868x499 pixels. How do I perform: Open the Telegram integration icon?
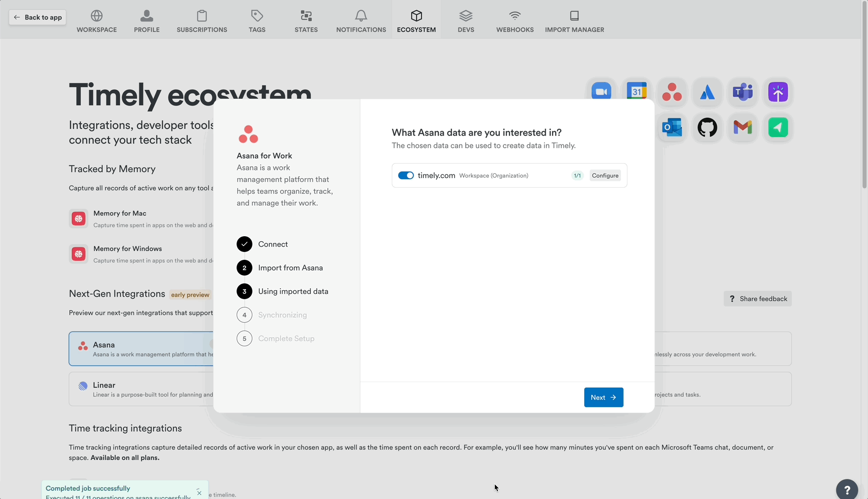pyautogui.click(x=778, y=128)
